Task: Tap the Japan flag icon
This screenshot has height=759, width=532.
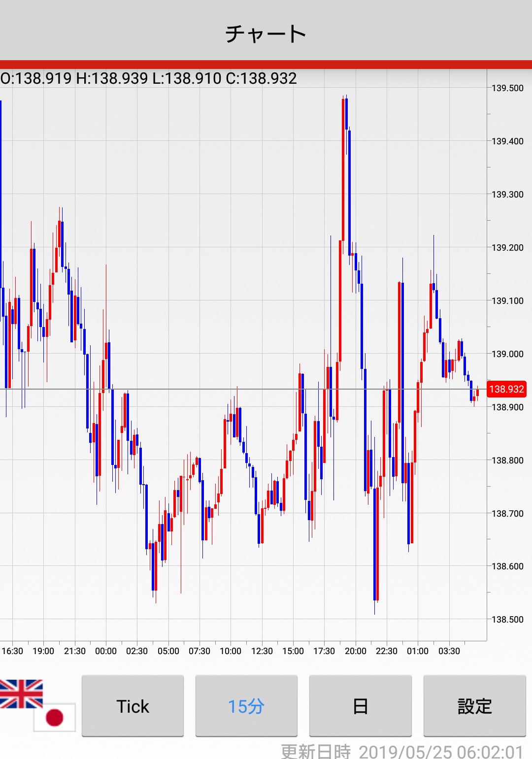Action: 55,717
